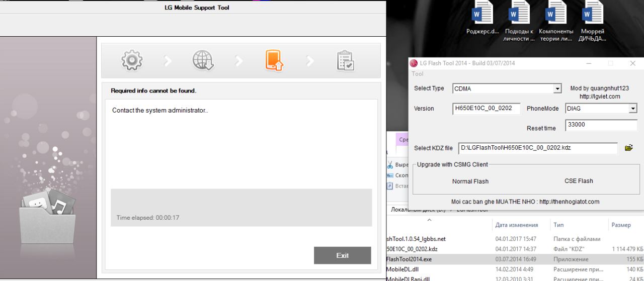Click the date 03.07.2014 16:49 cell
644x281 pixels.
[516, 259]
